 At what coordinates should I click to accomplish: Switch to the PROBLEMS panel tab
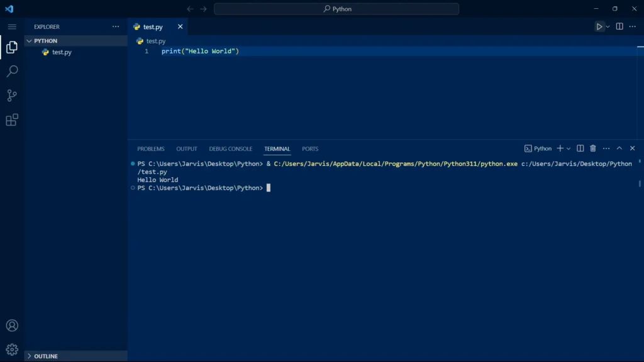click(x=151, y=148)
